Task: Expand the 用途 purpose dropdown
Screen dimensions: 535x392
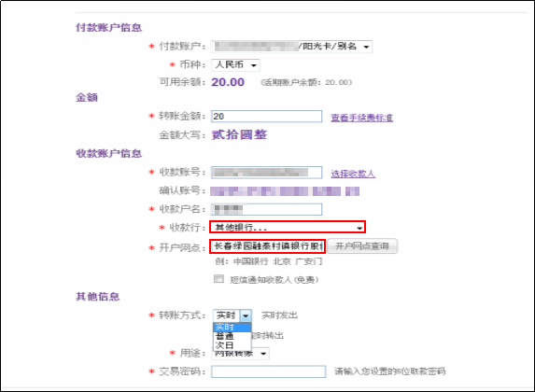Action: click(x=241, y=354)
